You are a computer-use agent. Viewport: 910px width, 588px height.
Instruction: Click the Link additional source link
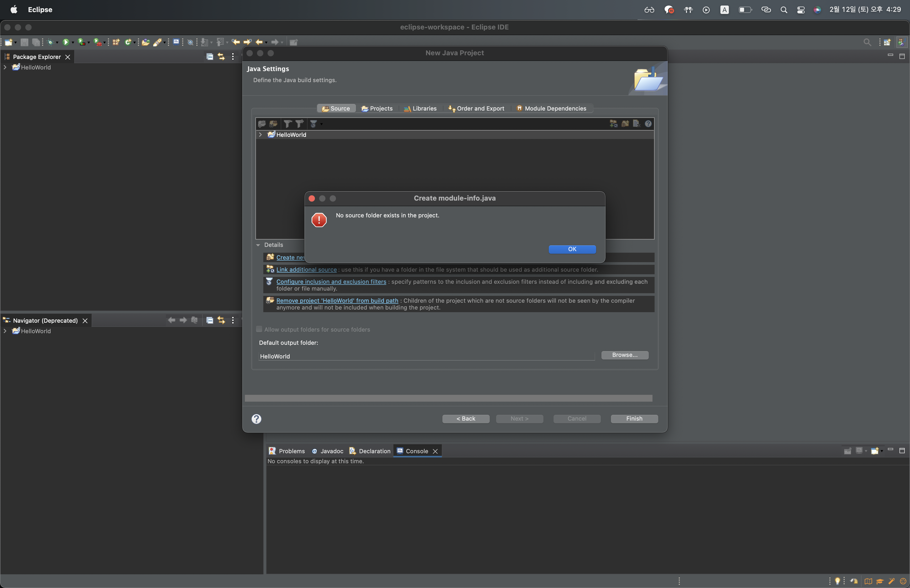[x=306, y=270]
